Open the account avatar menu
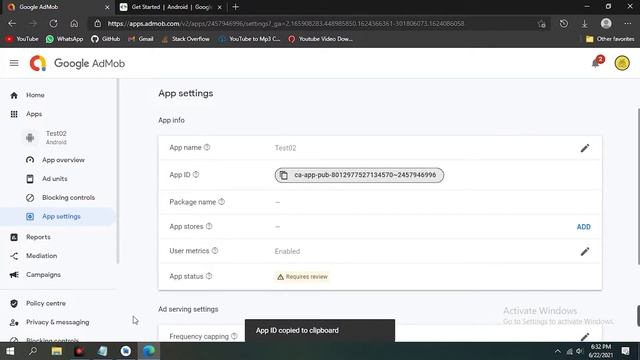640x360 pixels. tap(622, 63)
